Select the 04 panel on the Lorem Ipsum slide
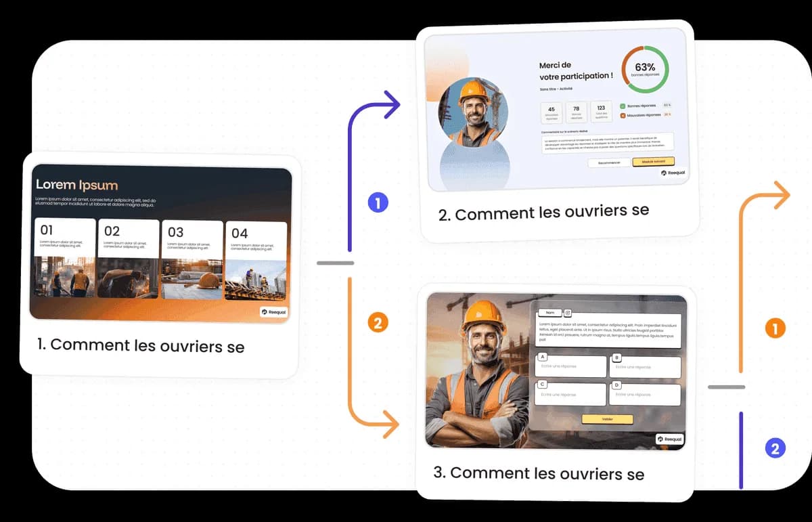812x522 pixels. (x=256, y=261)
